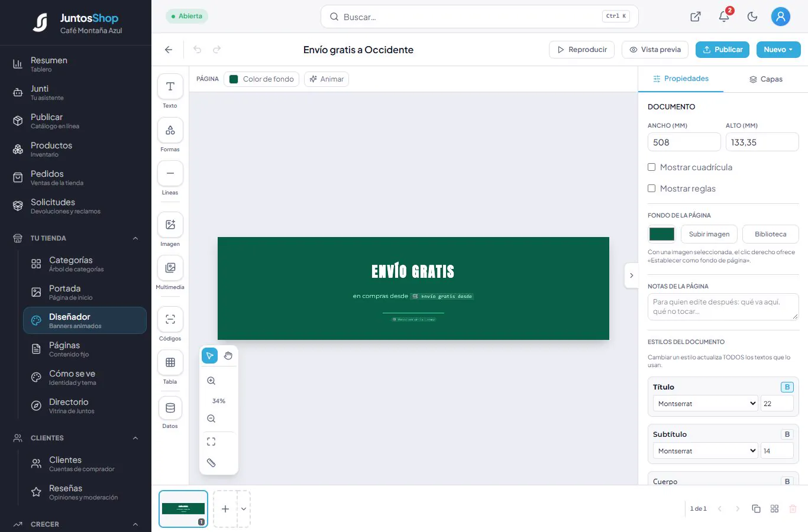Collapse the TU TIENDA section
This screenshot has width=808, height=532.
pos(135,238)
